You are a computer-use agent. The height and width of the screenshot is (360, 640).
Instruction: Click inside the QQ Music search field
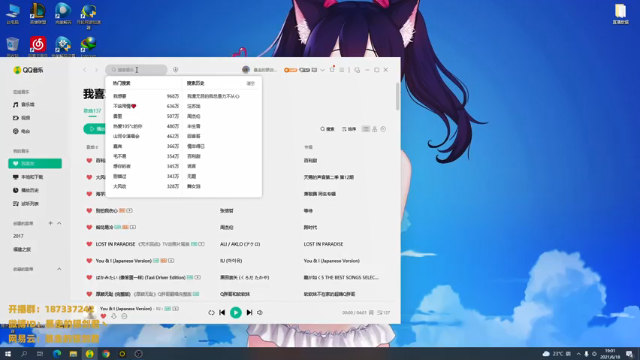pyautogui.click(x=136, y=70)
